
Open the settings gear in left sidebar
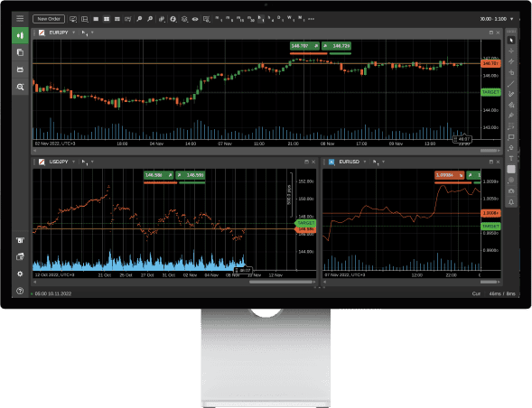[20, 274]
